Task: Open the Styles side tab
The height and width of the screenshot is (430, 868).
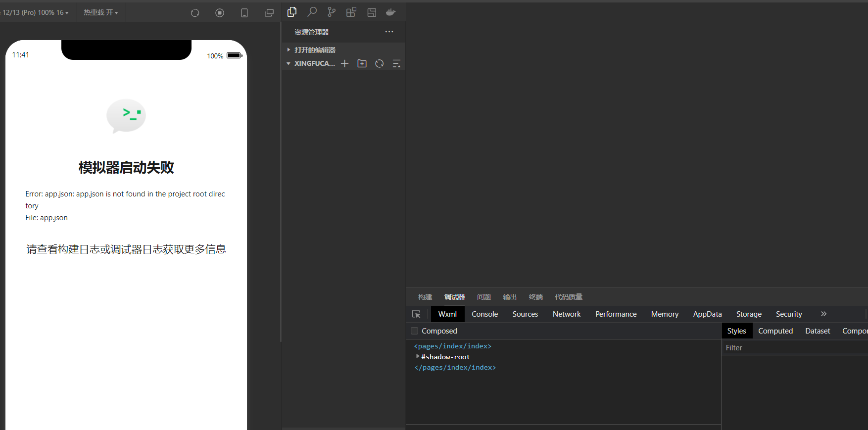Action: pos(736,331)
